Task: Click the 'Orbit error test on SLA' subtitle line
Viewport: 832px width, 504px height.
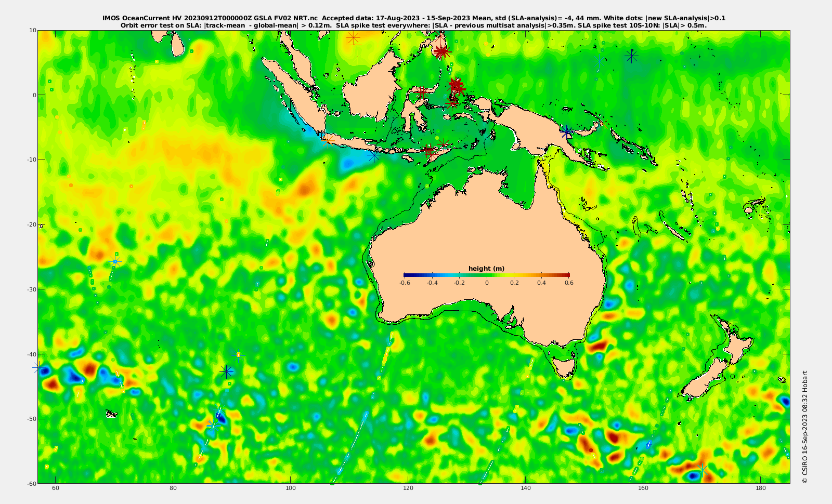Action: click(414, 25)
